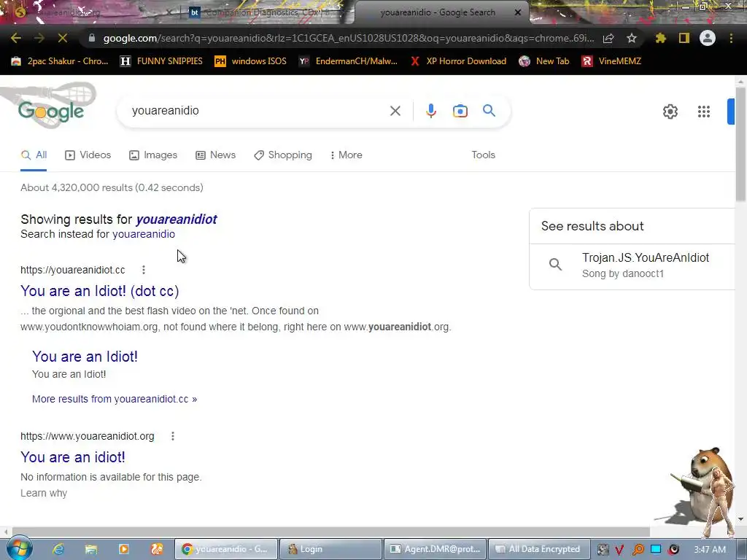
Task: Open the search Tools options
Action: click(483, 155)
